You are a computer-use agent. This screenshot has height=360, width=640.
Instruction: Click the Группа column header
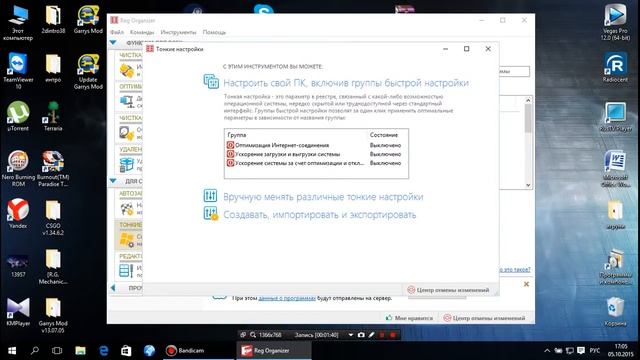237,135
